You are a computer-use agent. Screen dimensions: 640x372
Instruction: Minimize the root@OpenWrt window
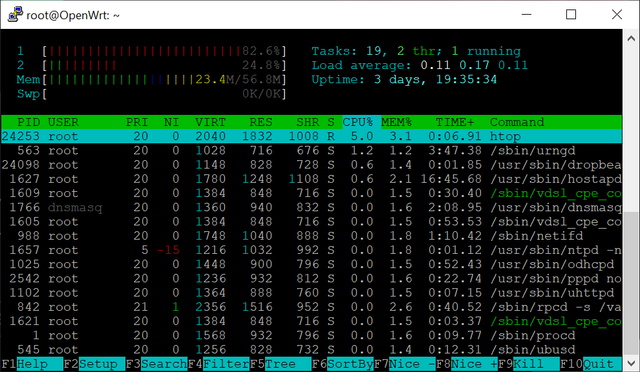527,14
